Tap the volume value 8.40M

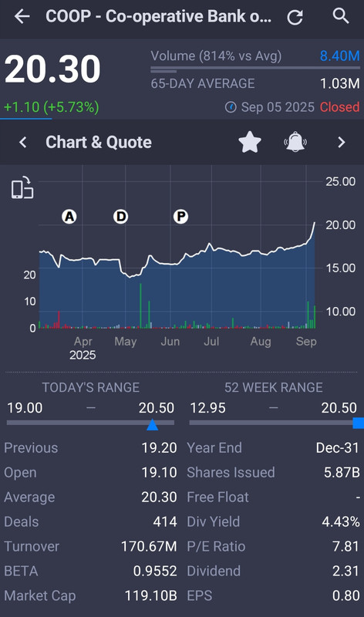point(339,56)
